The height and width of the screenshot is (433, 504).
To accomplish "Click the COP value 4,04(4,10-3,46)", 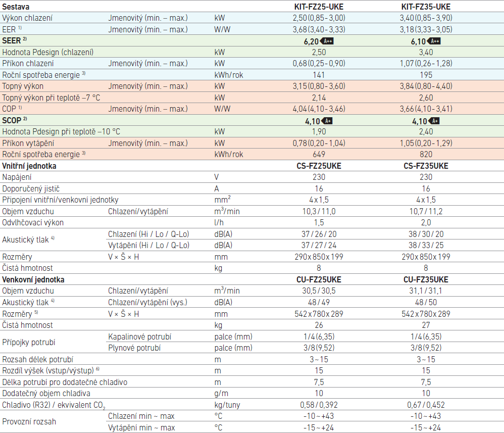I will (x=319, y=109).
